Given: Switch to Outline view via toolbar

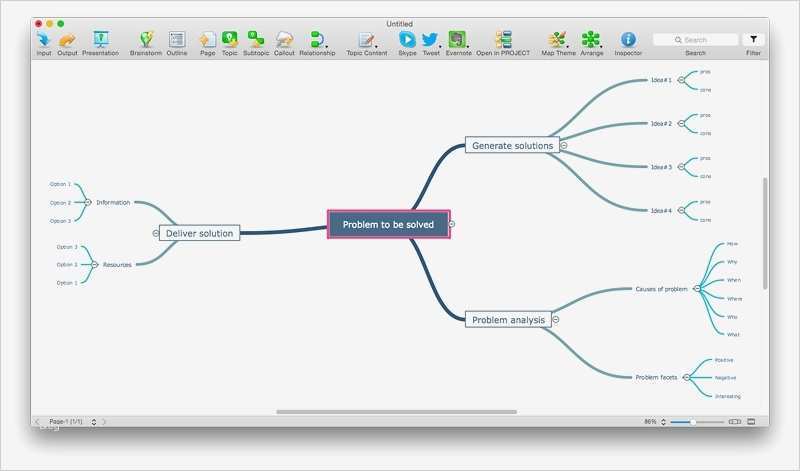Looking at the screenshot, I should coord(177,39).
